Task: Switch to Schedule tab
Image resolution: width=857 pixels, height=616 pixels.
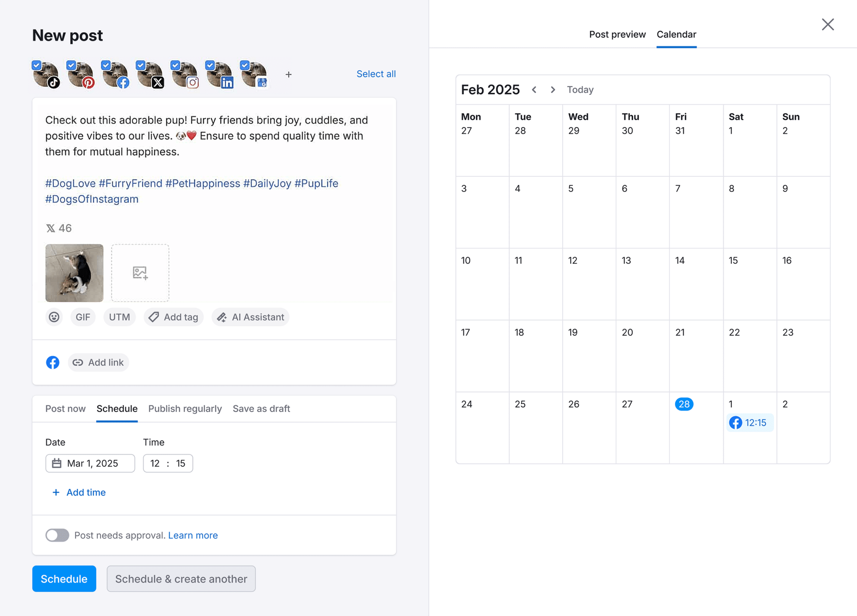Action: pos(117,409)
